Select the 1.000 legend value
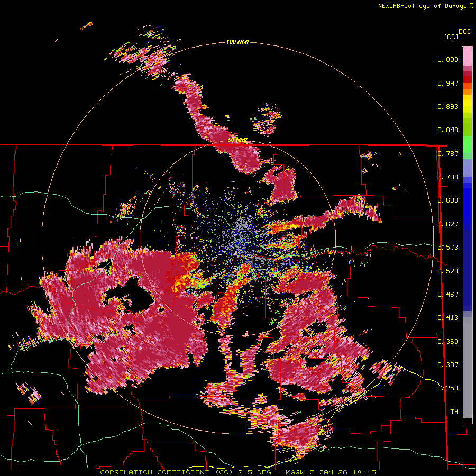 (x=448, y=59)
